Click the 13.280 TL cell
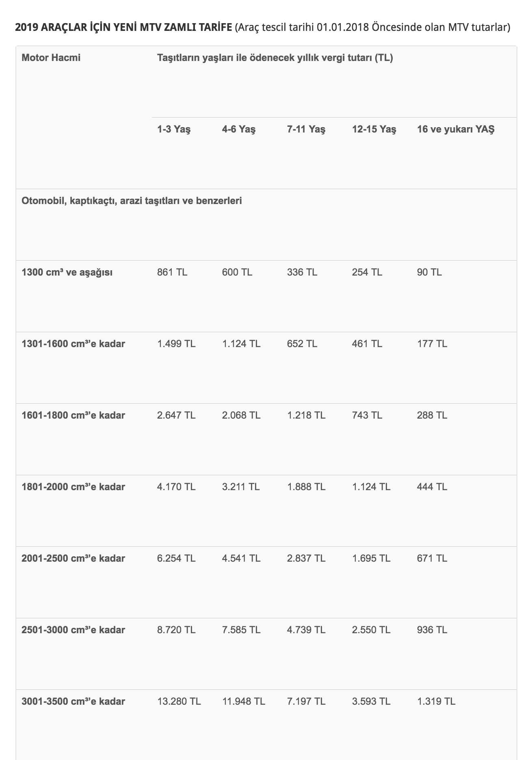Viewport: 532px width, 760px height. (179, 701)
